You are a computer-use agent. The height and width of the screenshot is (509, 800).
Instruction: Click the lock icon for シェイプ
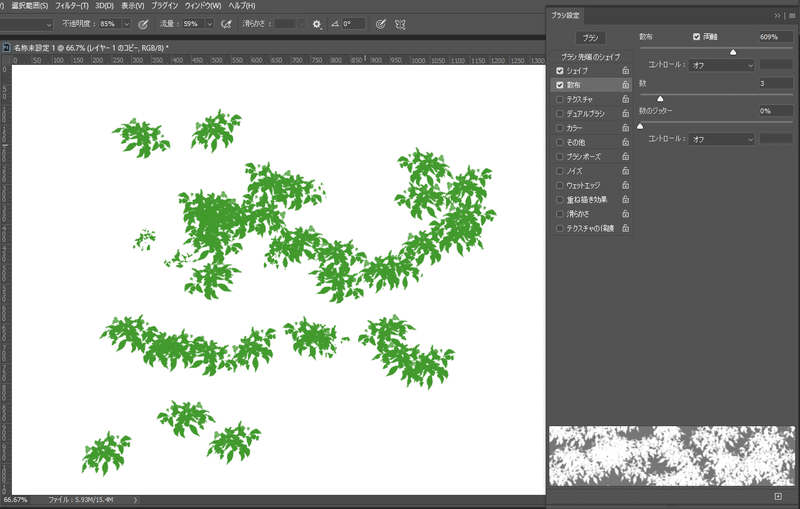tap(626, 70)
